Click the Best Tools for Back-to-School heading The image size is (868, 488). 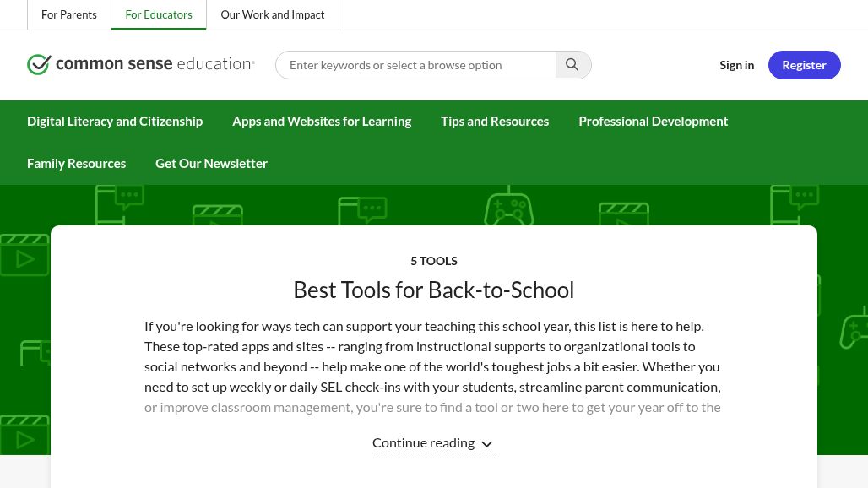433,290
